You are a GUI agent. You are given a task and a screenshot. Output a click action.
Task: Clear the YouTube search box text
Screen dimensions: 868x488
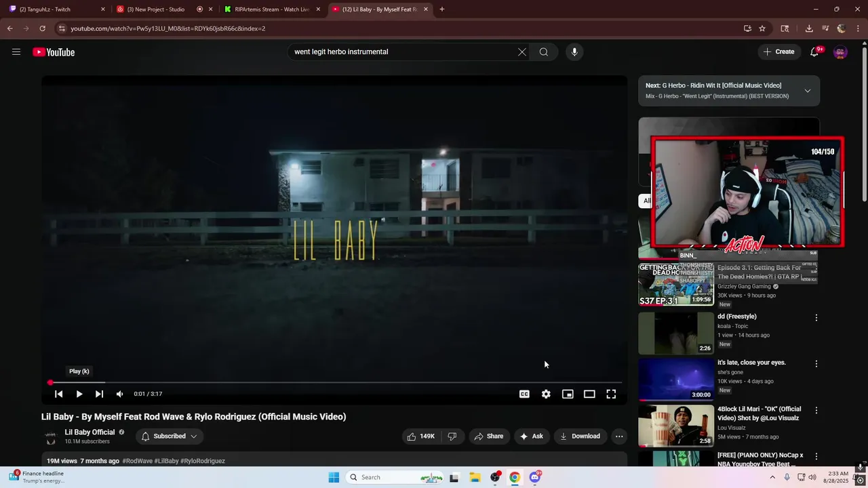click(x=522, y=52)
